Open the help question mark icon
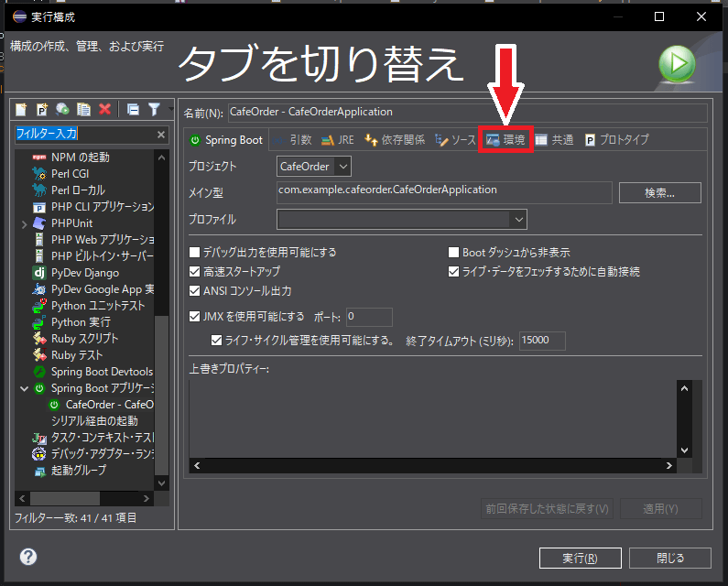 click(28, 557)
